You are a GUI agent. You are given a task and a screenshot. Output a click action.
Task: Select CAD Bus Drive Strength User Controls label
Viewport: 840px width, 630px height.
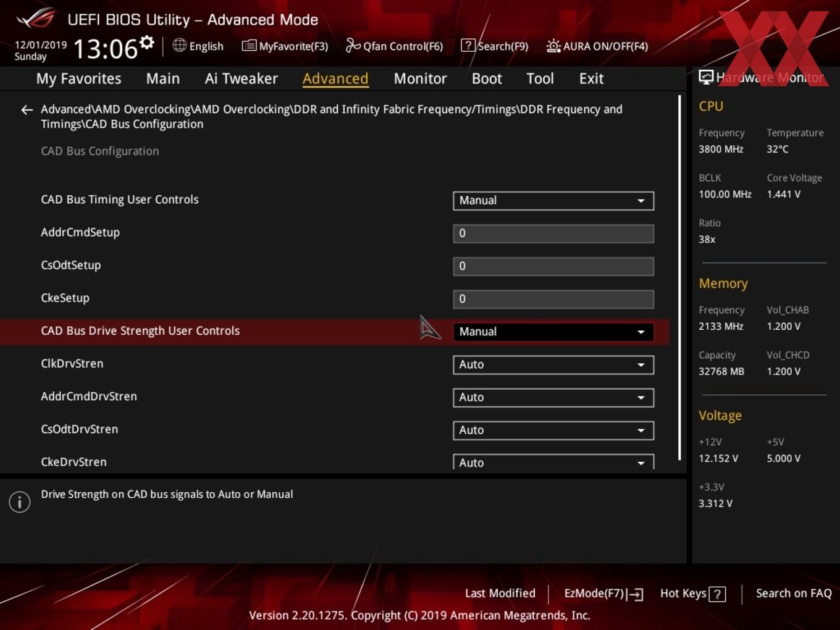coord(140,330)
